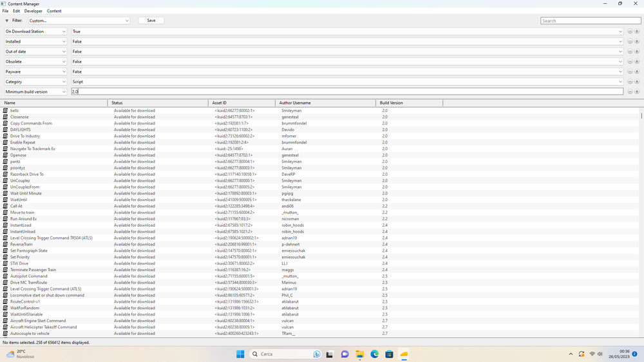Show hidden system tray icons
Viewport: 644px width, 362px height.
click(571, 354)
